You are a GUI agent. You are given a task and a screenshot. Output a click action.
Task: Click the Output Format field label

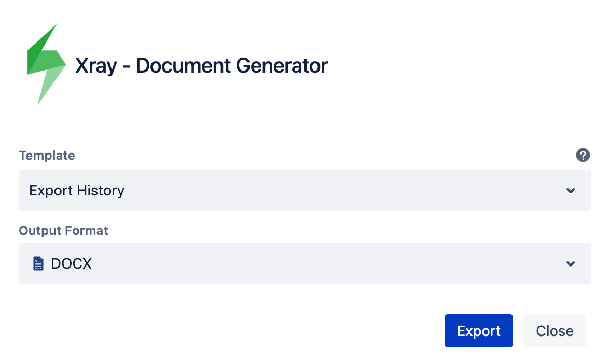(63, 231)
